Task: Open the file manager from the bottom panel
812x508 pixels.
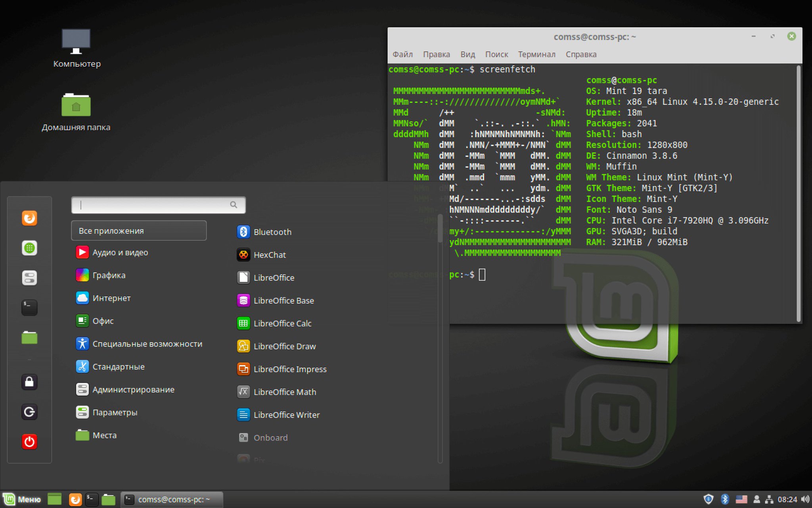Action: click(108, 499)
